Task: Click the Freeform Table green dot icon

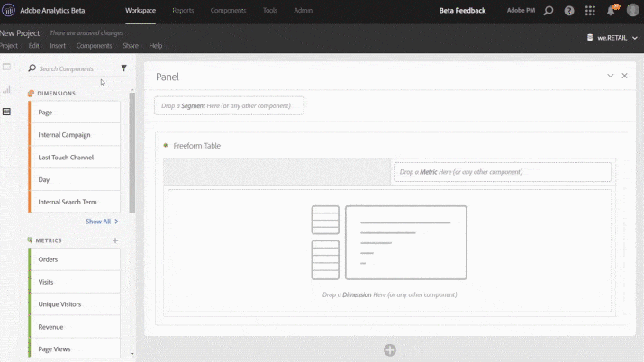Action: click(166, 145)
